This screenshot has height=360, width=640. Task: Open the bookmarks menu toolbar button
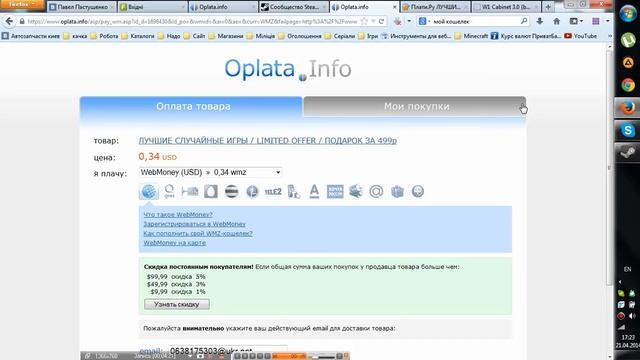(576, 21)
